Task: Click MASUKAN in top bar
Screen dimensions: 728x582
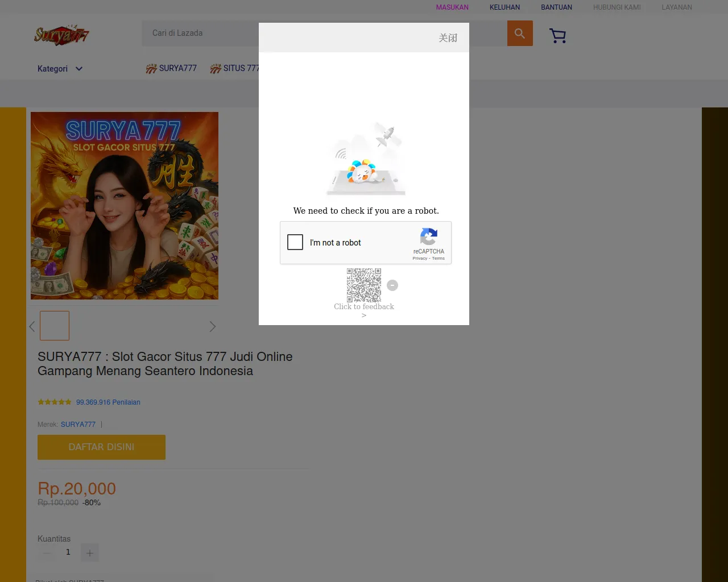Action: [x=452, y=7]
